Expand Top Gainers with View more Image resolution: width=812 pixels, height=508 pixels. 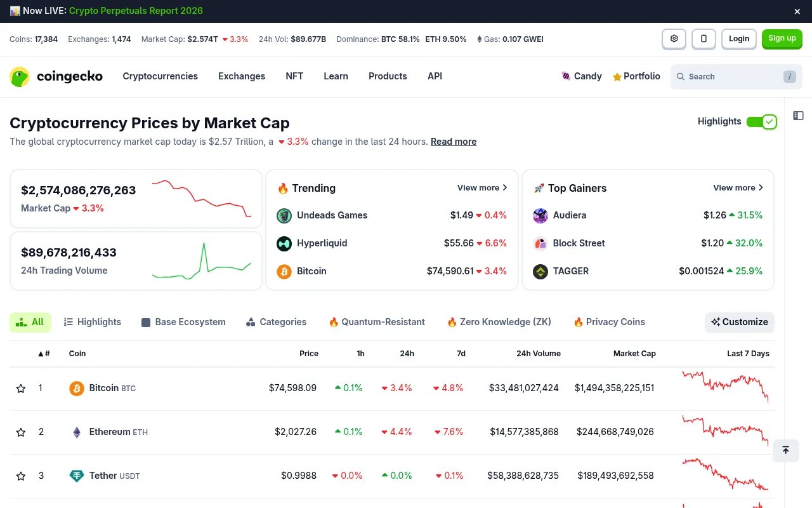pos(738,187)
